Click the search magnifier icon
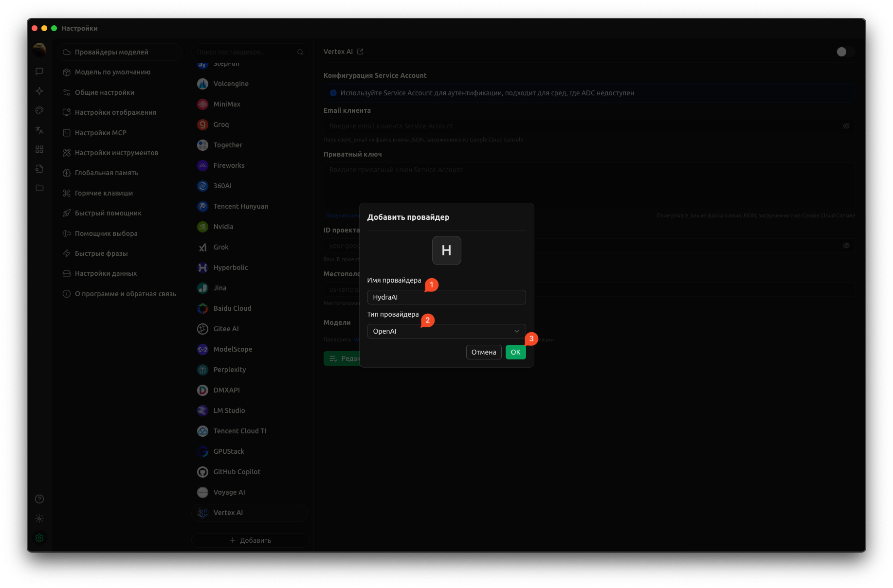The height and width of the screenshot is (588, 893). point(300,52)
